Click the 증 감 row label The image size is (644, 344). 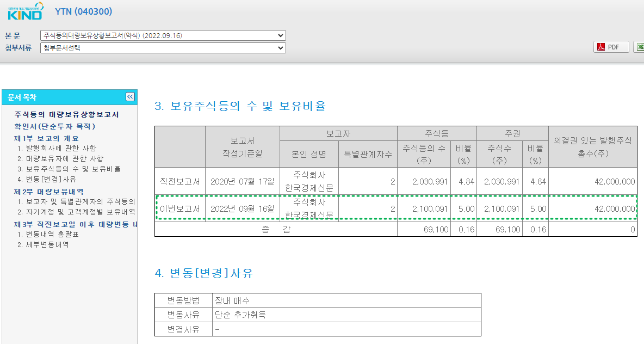[x=276, y=229]
